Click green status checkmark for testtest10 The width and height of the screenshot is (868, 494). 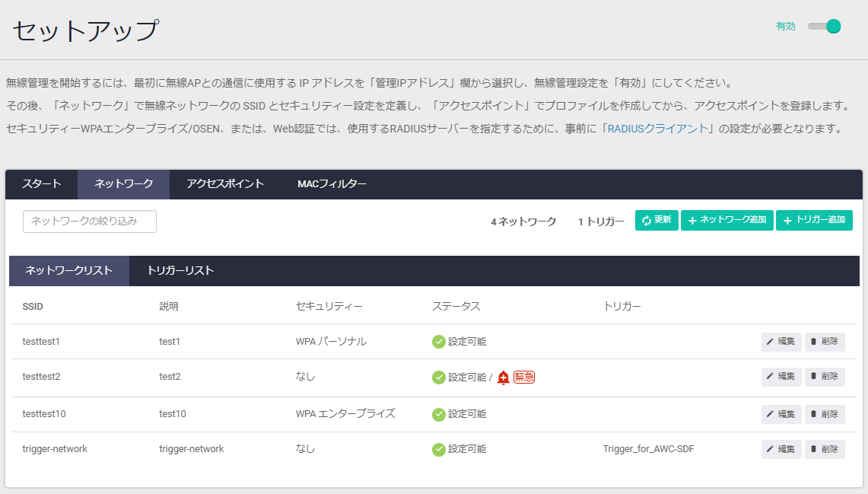tap(439, 415)
